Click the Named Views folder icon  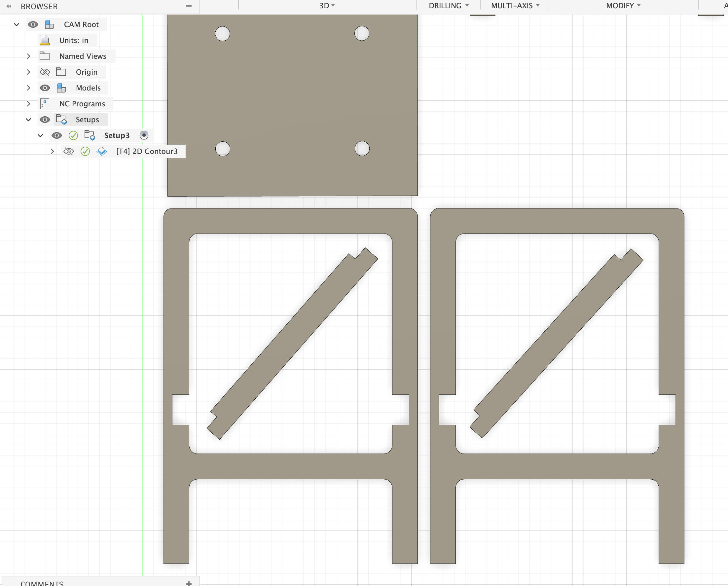pos(45,56)
